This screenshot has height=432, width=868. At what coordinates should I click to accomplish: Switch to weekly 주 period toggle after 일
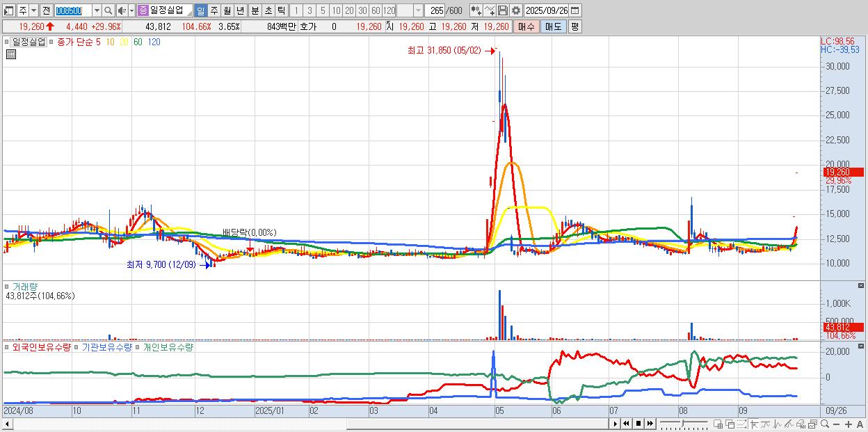[x=214, y=10]
